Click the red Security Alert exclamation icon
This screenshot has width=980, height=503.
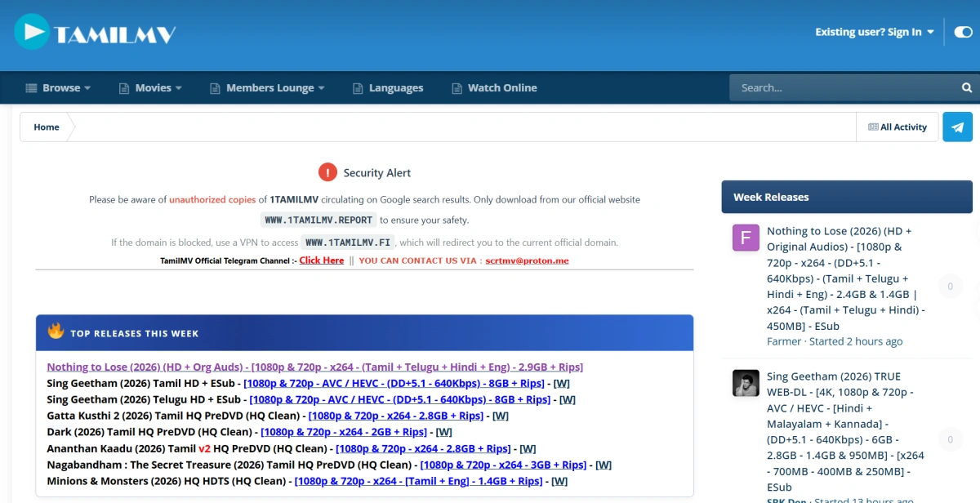pyautogui.click(x=327, y=172)
